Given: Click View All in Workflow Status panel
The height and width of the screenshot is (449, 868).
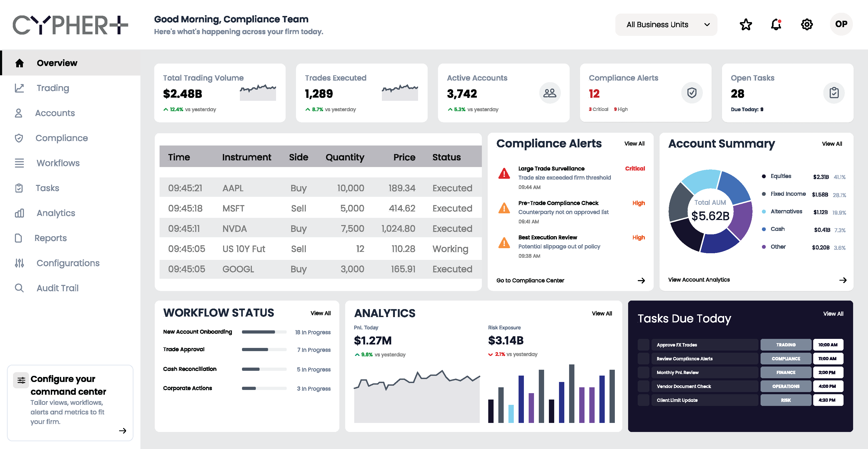Looking at the screenshot, I should coord(320,313).
